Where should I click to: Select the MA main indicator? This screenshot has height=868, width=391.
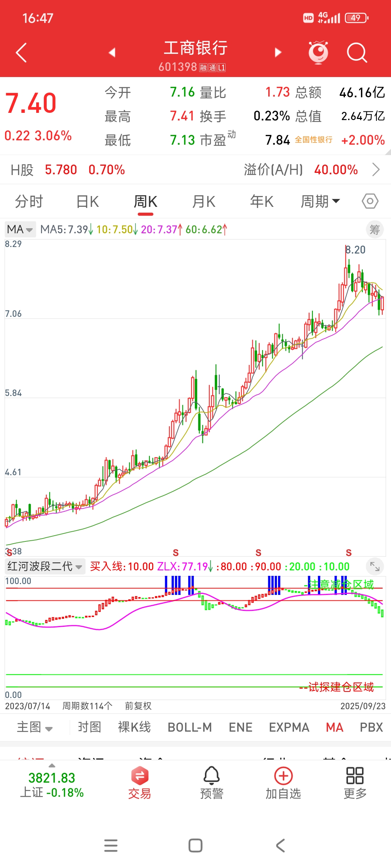coord(335,727)
